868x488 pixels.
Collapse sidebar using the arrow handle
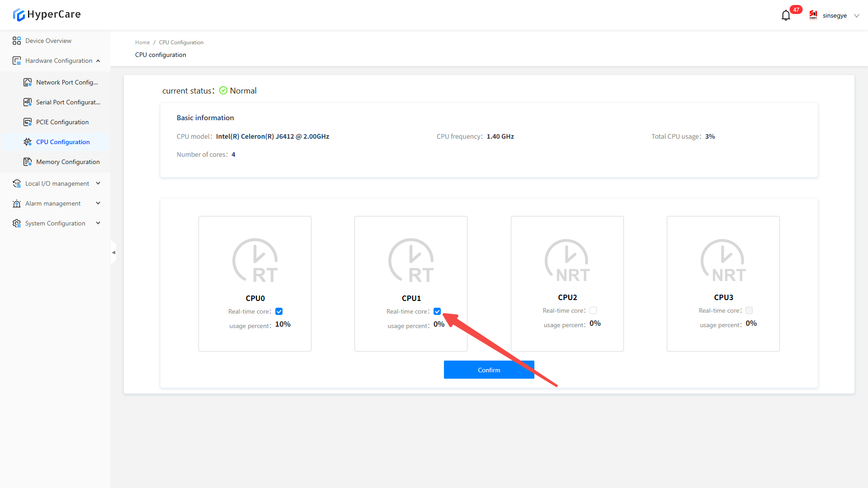(x=113, y=253)
